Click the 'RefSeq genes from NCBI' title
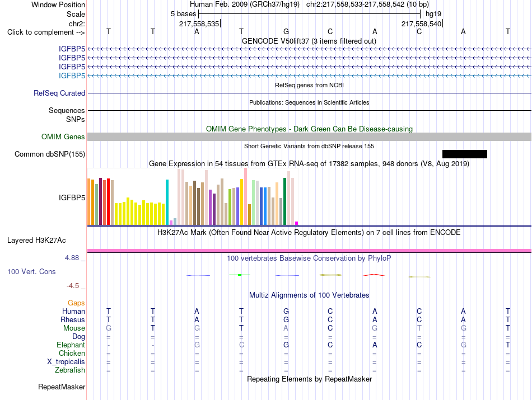 pyautogui.click(x=309, y=85)
